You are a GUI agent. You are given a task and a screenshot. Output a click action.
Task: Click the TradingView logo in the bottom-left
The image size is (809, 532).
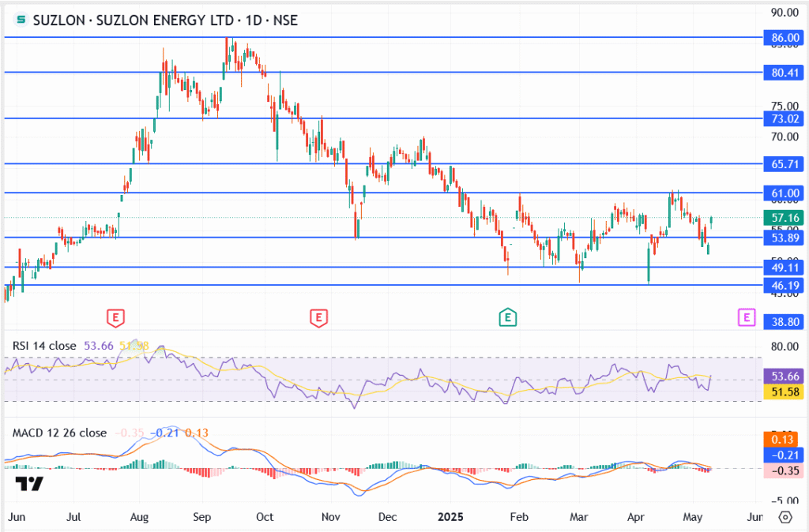(29, 484)
